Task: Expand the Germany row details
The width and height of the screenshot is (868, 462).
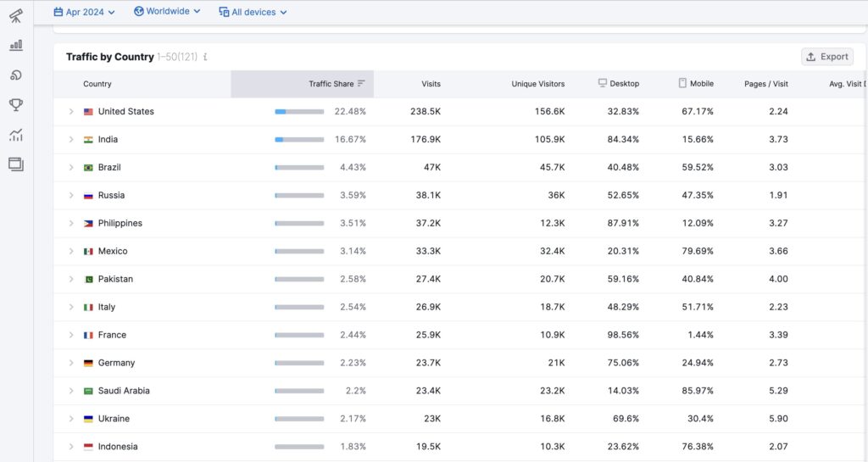Action: pyautogui.click(x=71, y=363)
